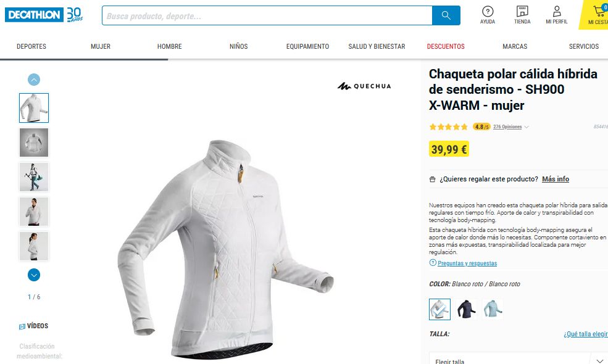Expand the Elegir talla size dropdown

coord(518,360)
